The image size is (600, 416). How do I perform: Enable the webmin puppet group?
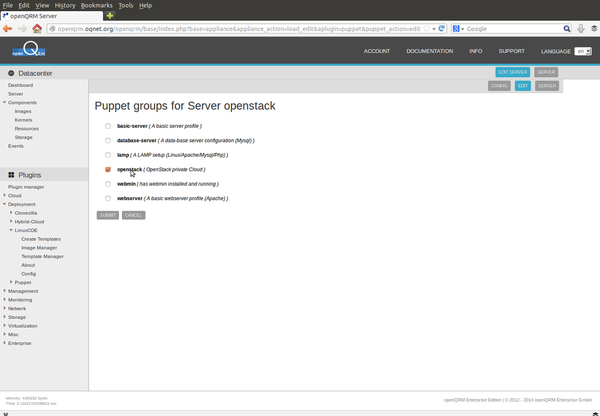point(108,184)
